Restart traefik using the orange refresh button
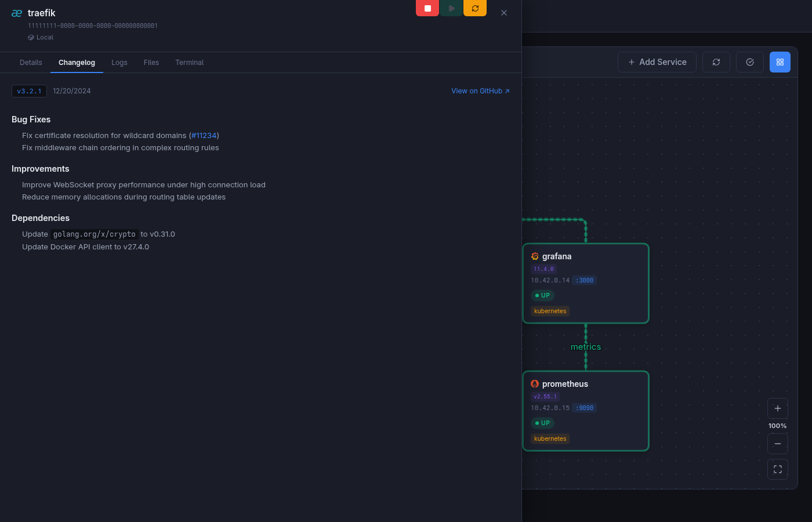Image resolution: width=812 pixels, height=522 pixels. click(x=475, y=8)
